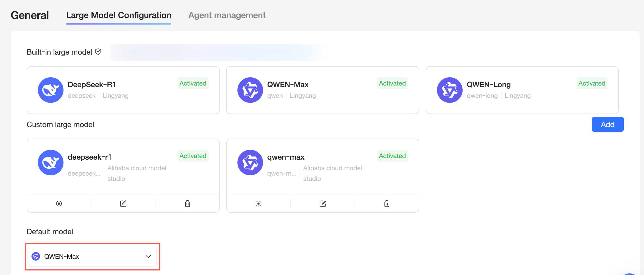
Task: Click 'Alibaba cloud model studio' on qwen-max card
Action: click(333, 173)
